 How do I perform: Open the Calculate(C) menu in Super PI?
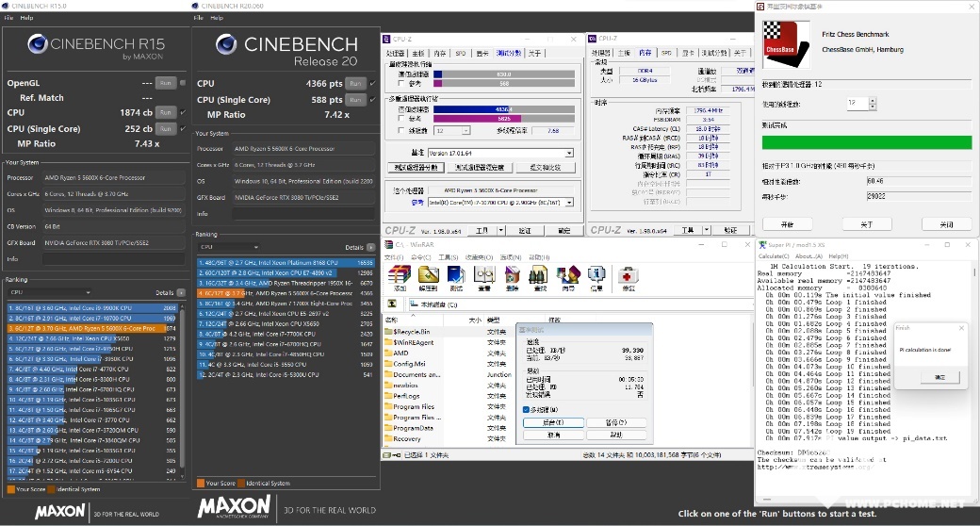tap(773, 255)
